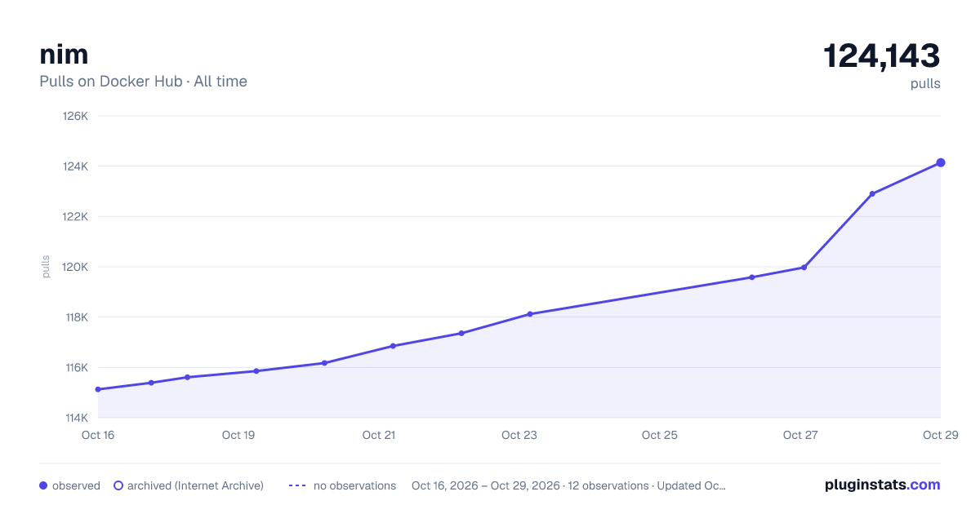This screenshot has height=514, width=980.
Task: Click the Oct 27 x-axis label
Action: pyautogui.click(x=800, y=435)
